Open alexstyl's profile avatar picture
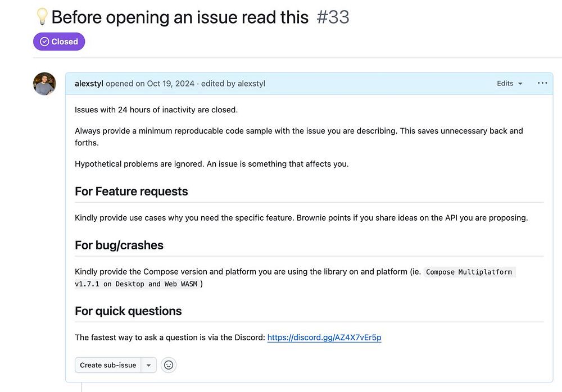The width and height of the screenshot is (562, 392). point(44,84)
